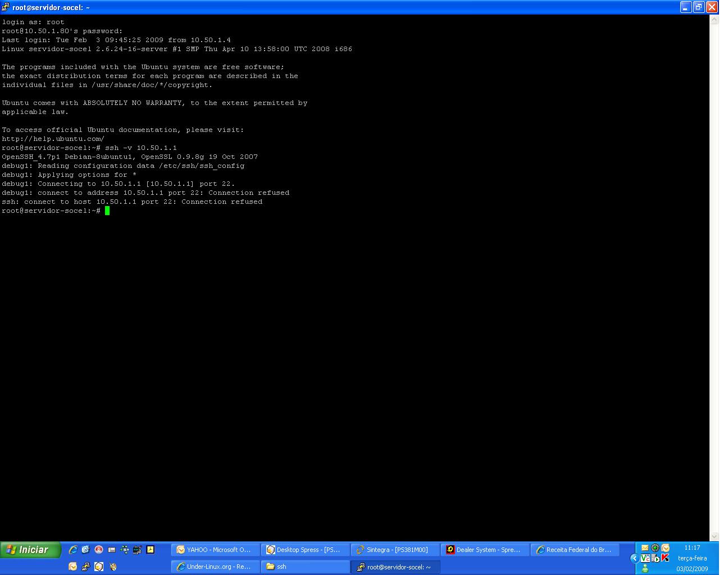This screenshot has height=575, width=728.
Task: Expand hidden system tray icons
Action: point(635,558)
